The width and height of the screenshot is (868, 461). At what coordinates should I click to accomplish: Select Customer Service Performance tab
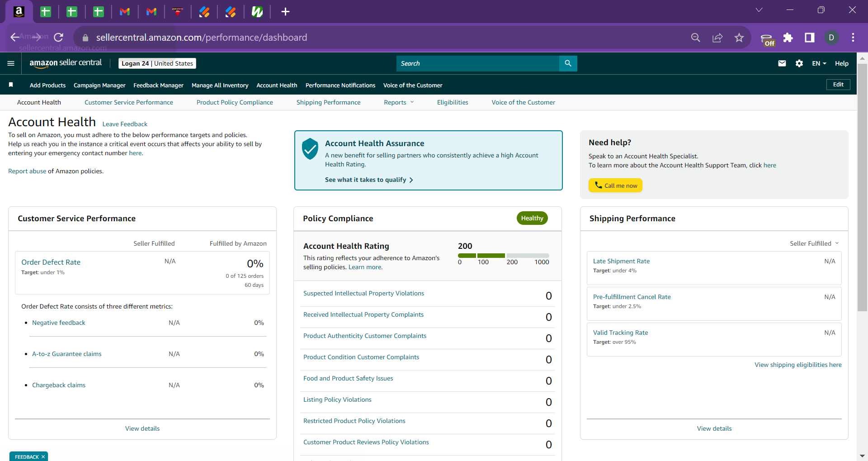tap(129, 102)
